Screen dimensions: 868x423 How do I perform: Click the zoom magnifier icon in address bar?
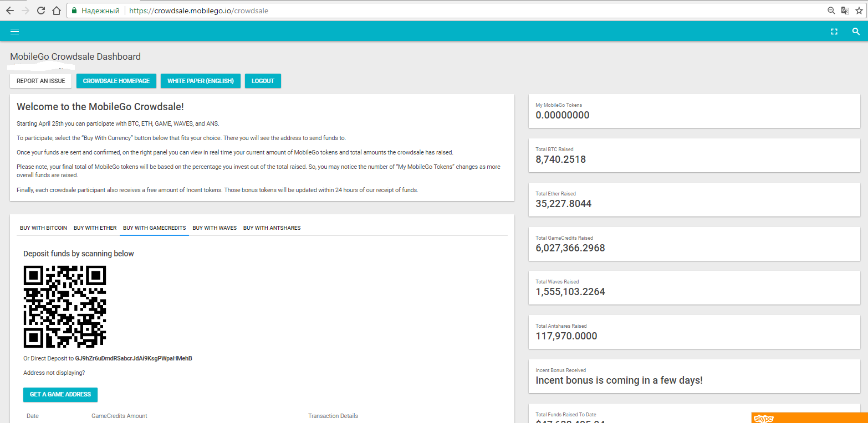tap(831, 11)
